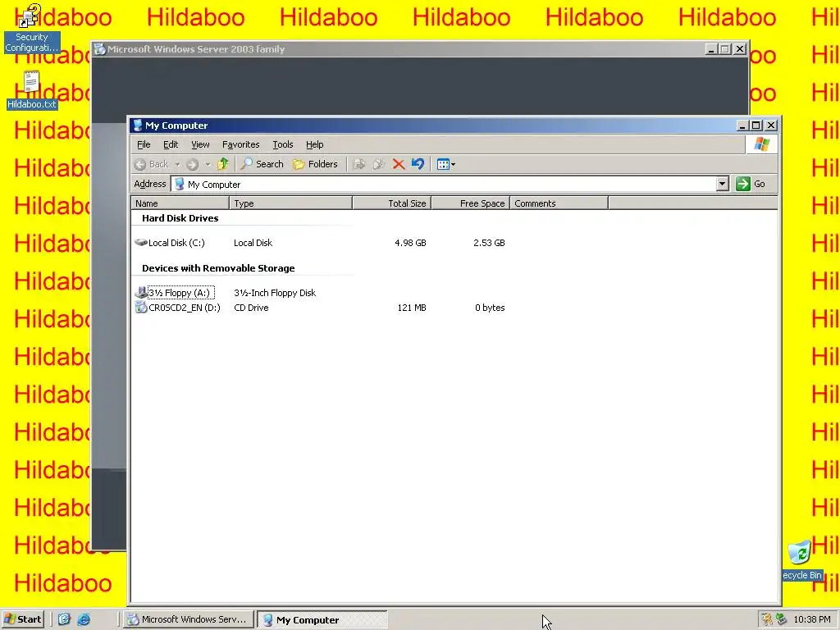The image size is (840, 630).
Task: Maximize the Windows Server 2003 family window
Action: tap(725, 48)
